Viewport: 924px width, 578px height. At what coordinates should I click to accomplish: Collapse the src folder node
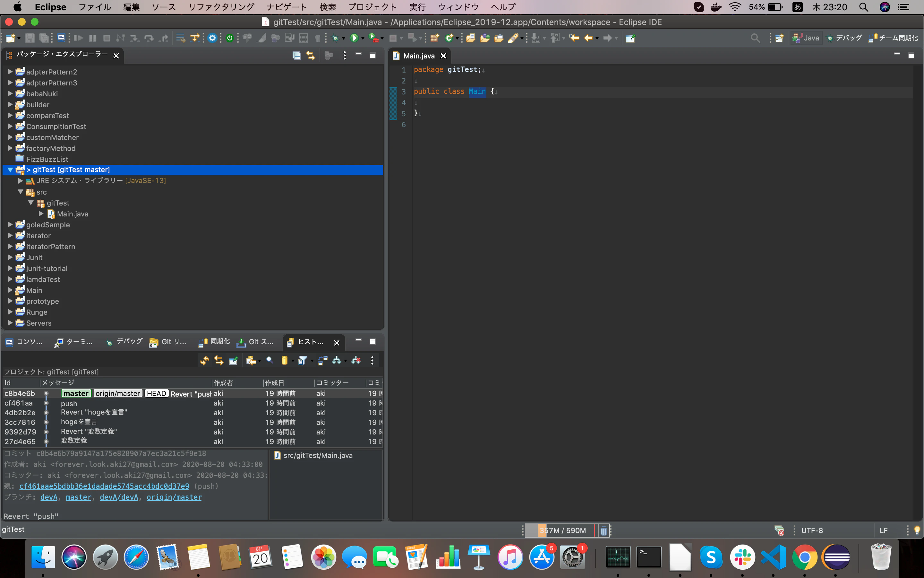coord(21,192)
